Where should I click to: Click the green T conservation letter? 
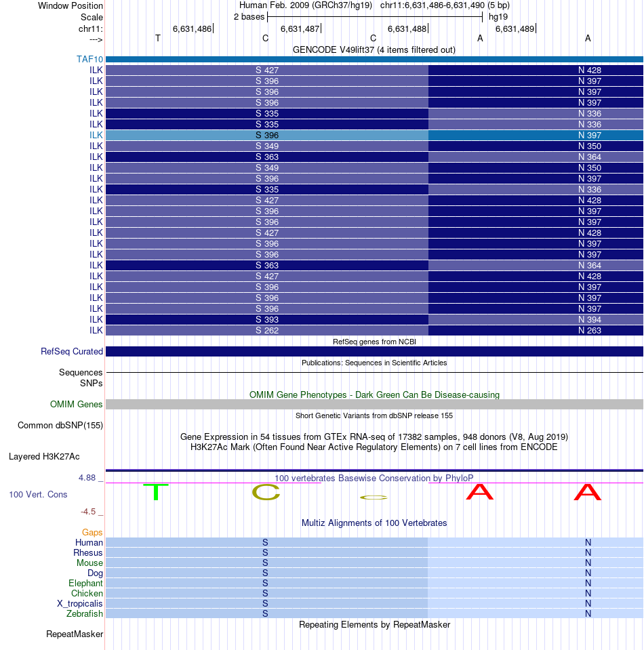tap(156, 491)
